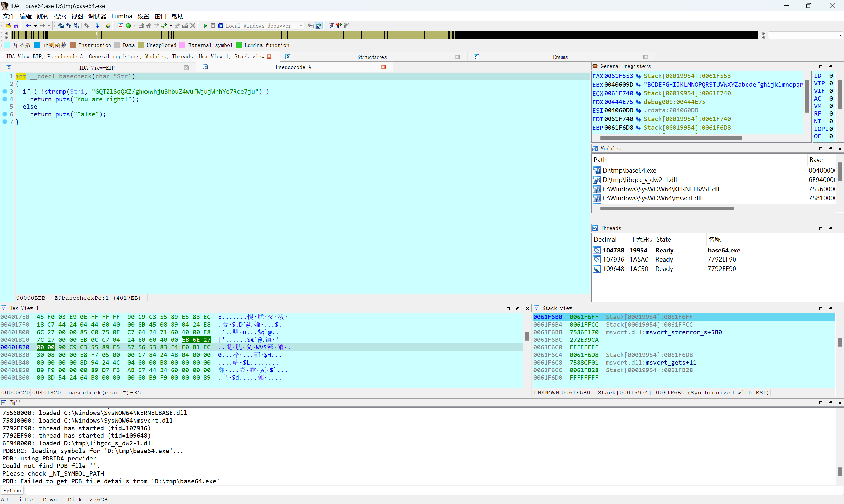This screenshot has width=844, height=504.
Task: Click the Python console language button
Action: pyautogui.click(x=12, y=490)
